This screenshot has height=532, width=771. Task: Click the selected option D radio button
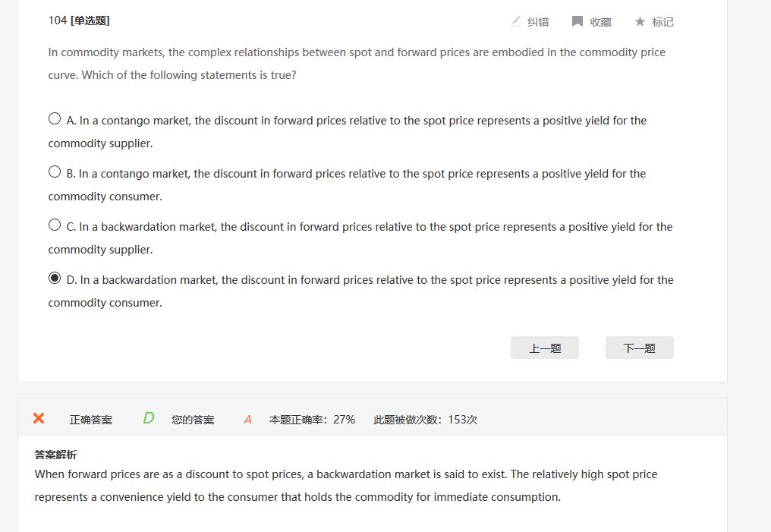click(x=55, y=278)
